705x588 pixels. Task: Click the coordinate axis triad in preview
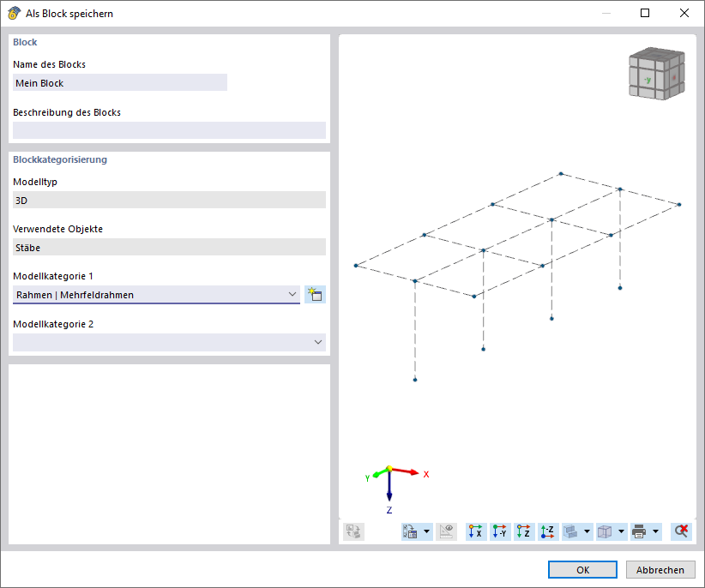click(x=395, y=489)
